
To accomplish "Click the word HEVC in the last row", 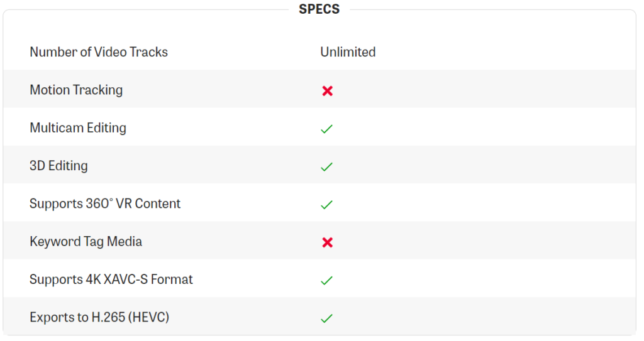I will tap(148, 317).
